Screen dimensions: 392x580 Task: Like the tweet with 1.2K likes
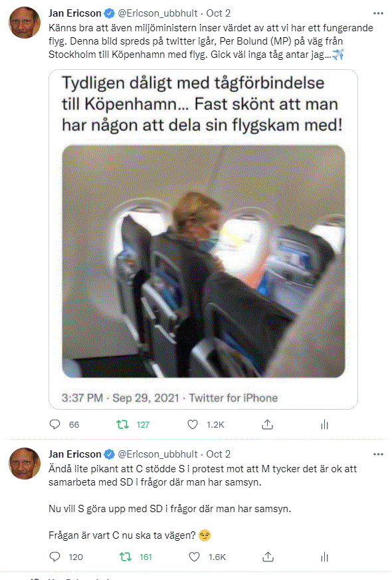[x=193, y=424]
